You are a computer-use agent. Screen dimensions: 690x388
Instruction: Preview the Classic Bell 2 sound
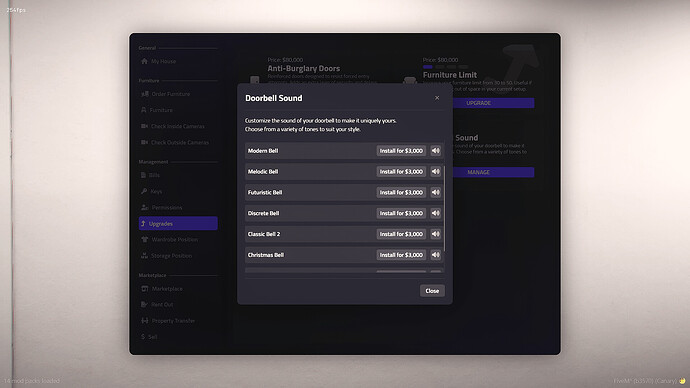pos(436,234)
